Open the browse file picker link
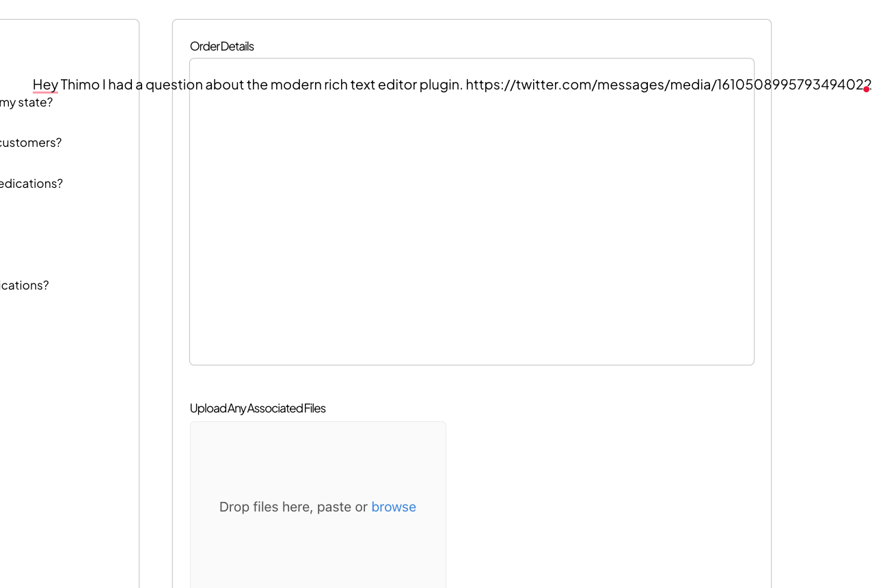Screen dimensions: 883x588 click(394, 507)
